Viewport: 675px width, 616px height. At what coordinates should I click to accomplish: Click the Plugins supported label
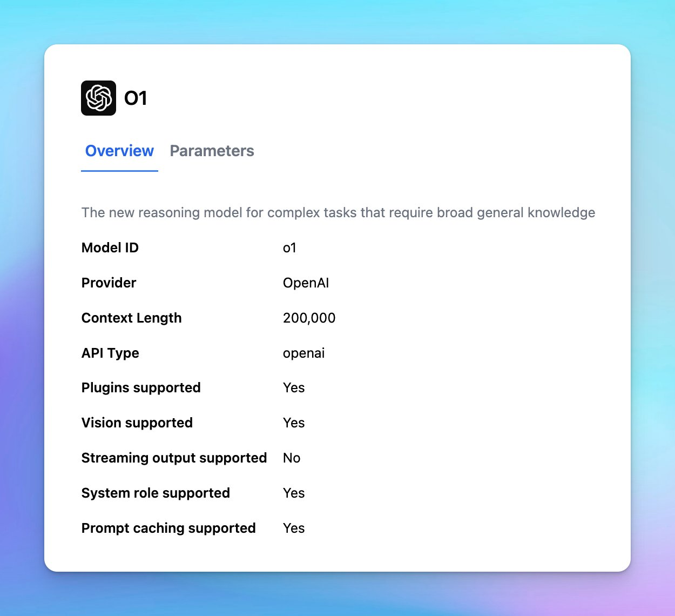[x=141, y=387]
